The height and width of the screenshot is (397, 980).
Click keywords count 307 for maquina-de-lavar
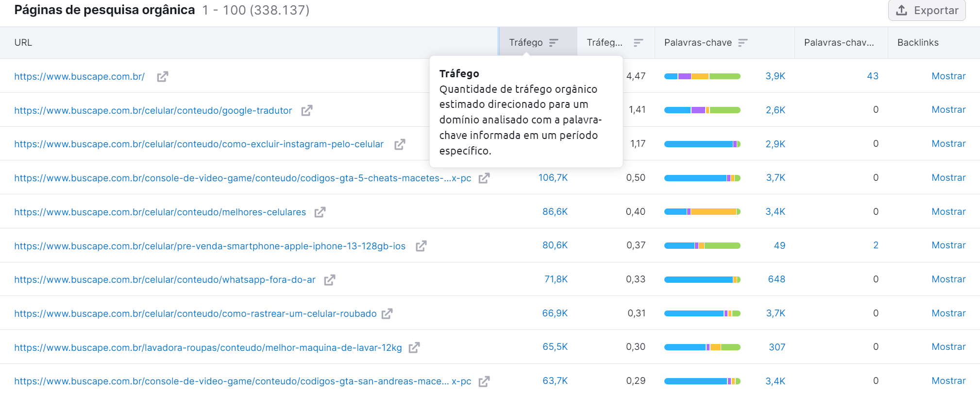777,347
